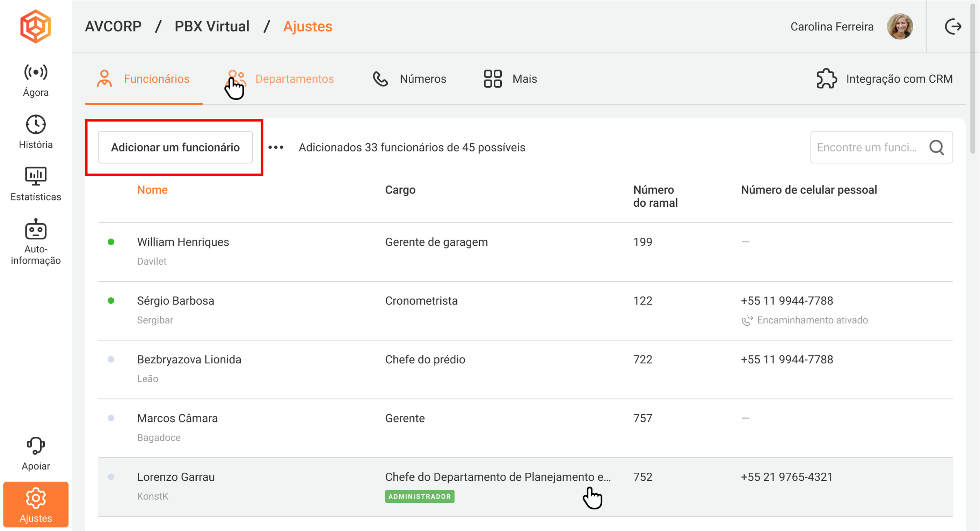Image resolution: width=980 pixels, height=531 pixels.
Task: Open História clock icon in sidebar
Action: point(36,124)
